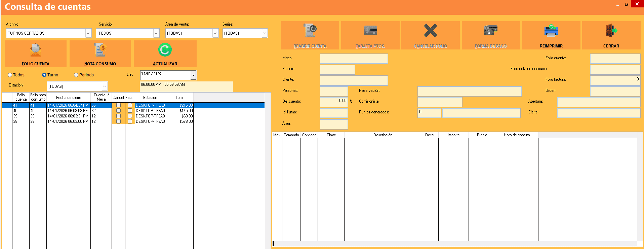Open the Servicio dropdown
Image resolution: width=644 pixels, height=249 pixels.
[156, 33]
